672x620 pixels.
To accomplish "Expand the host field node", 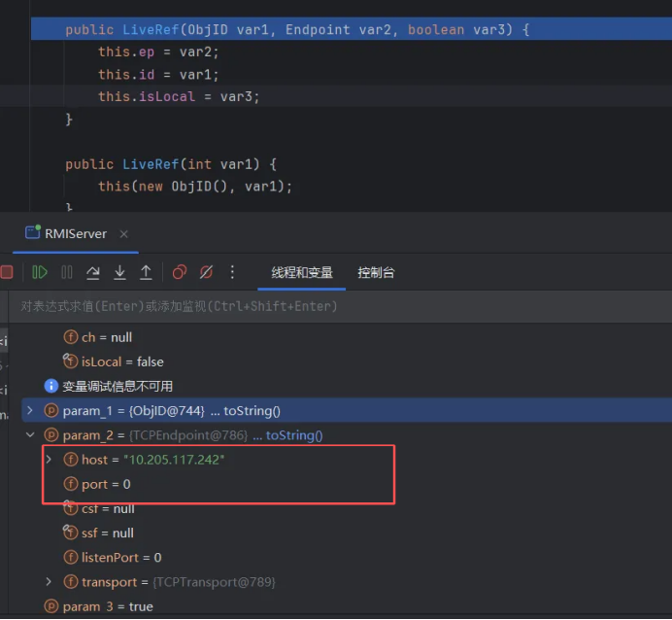I will 50,459.
